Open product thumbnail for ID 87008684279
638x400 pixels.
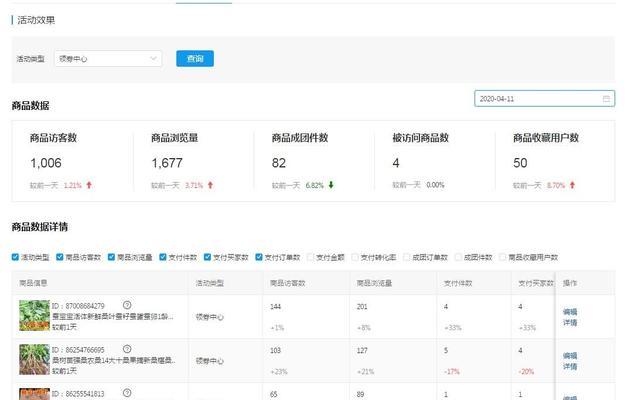pos(34,315)
